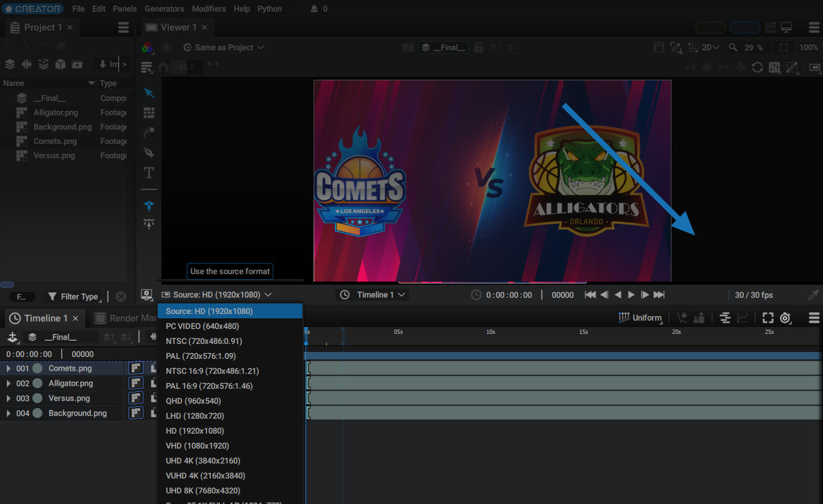
Task: Select the blue pin tool
Action: pos(149,206)
